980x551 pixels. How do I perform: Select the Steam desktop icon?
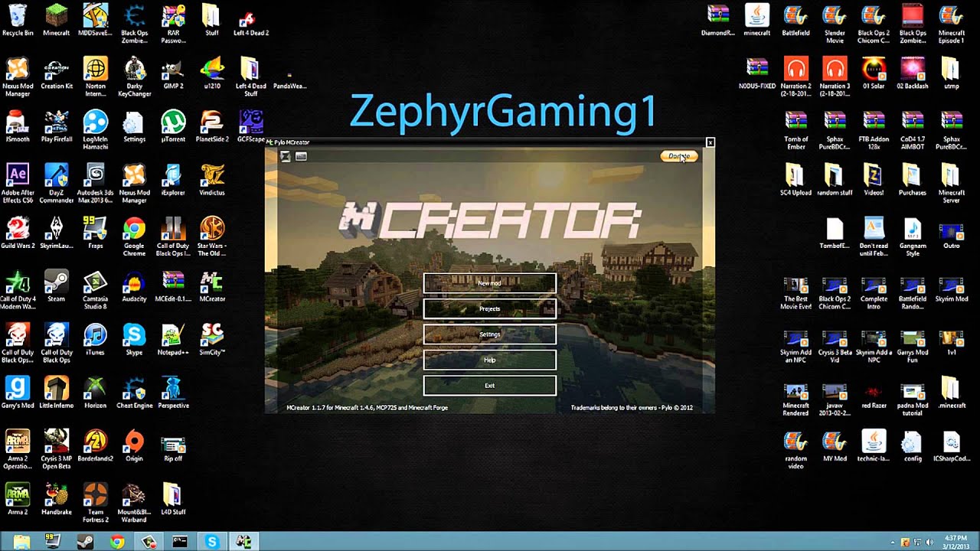[56, 287]
